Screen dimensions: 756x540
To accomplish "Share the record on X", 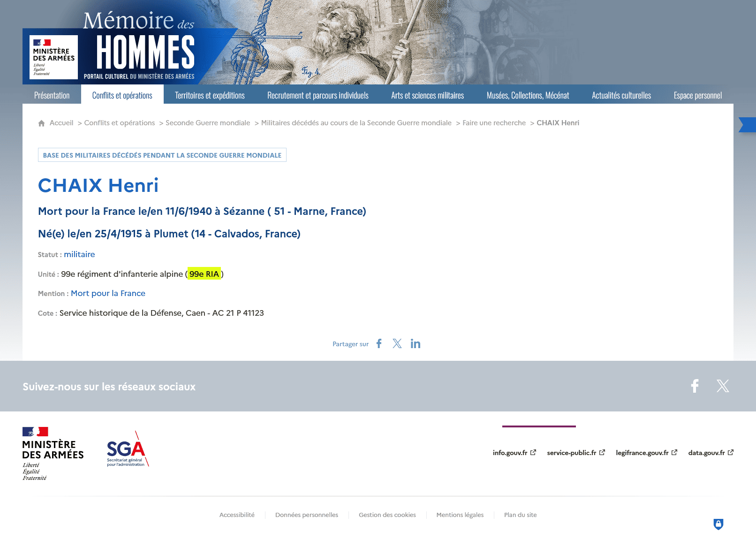I will 397,344.
